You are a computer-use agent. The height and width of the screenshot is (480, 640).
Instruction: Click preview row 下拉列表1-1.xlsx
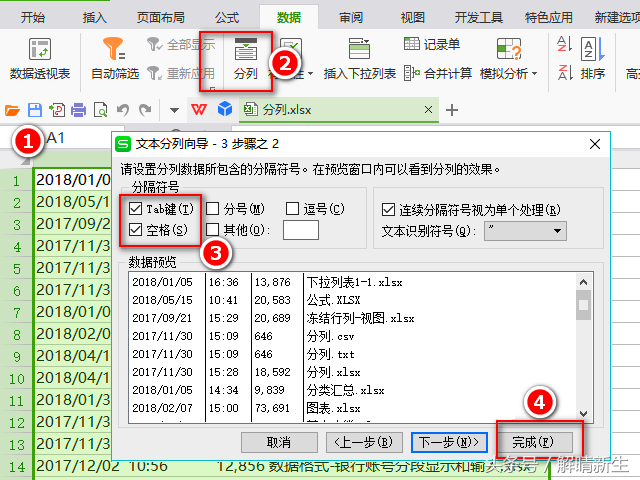[354, 282]
